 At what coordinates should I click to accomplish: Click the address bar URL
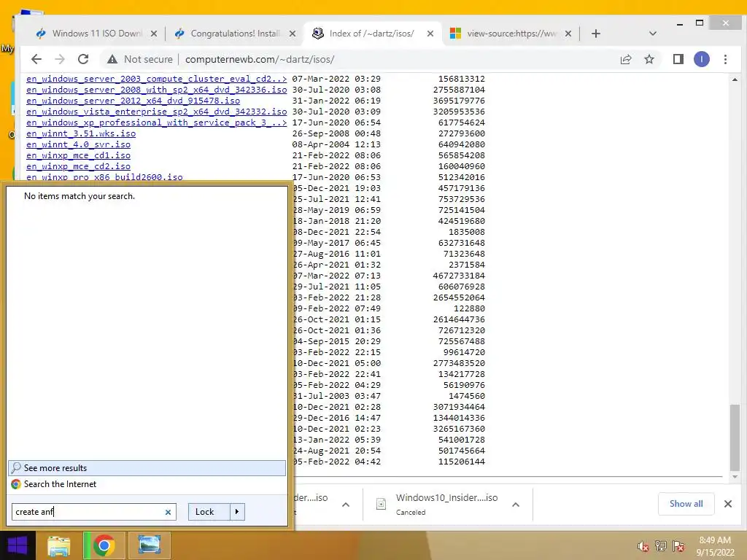[260, 59]
